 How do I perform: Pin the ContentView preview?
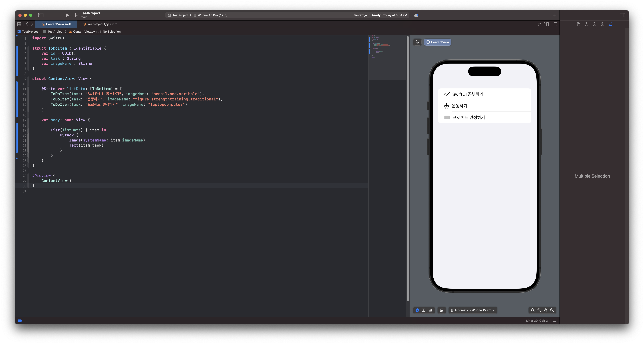[417, 42]
